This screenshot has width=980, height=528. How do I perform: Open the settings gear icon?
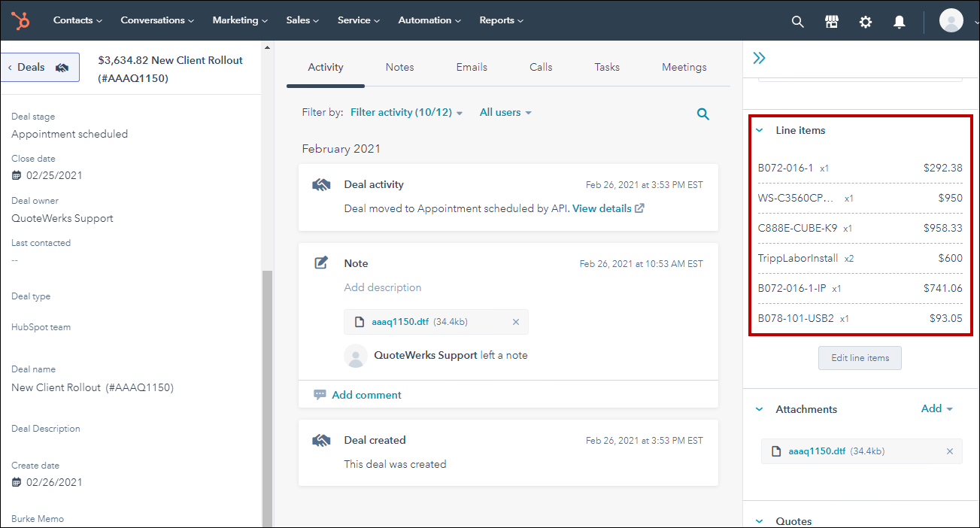[866, 22]
